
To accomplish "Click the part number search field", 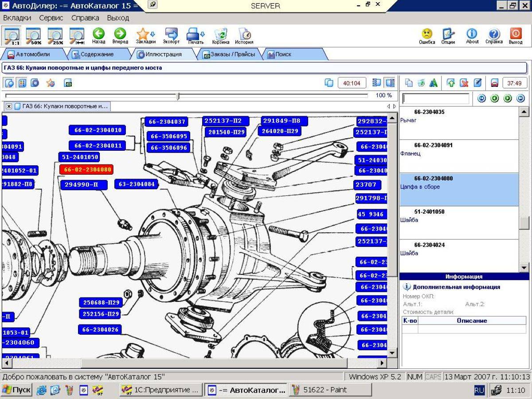I will [x=435, y=98].
